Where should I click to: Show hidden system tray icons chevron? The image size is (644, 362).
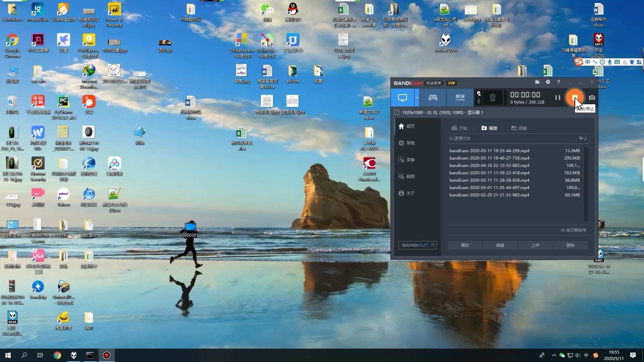coord(554,355)
